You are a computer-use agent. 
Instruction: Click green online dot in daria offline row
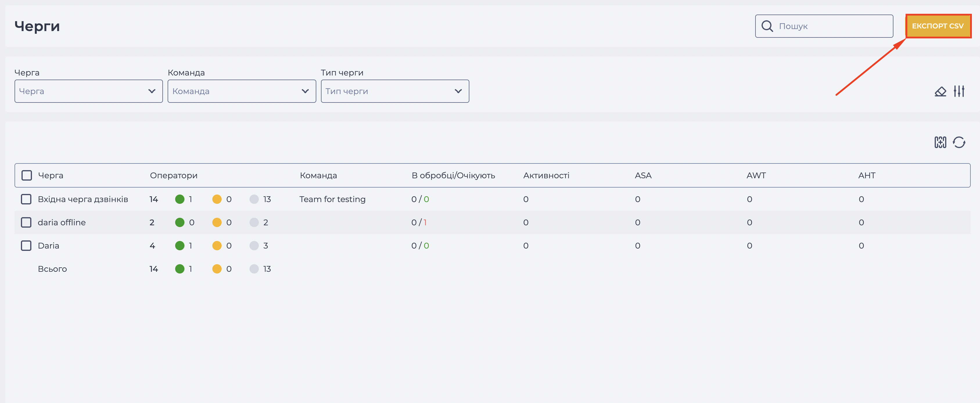(180, 222)
